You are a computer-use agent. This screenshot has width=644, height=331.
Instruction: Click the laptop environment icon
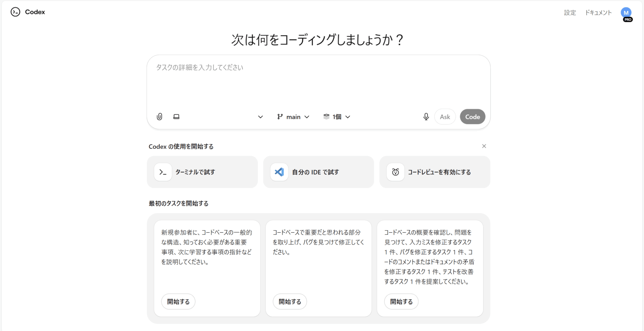[176, 117]
